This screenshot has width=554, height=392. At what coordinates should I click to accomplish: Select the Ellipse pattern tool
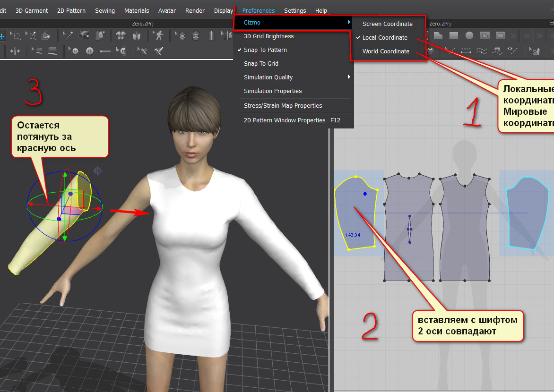(469, 35)
